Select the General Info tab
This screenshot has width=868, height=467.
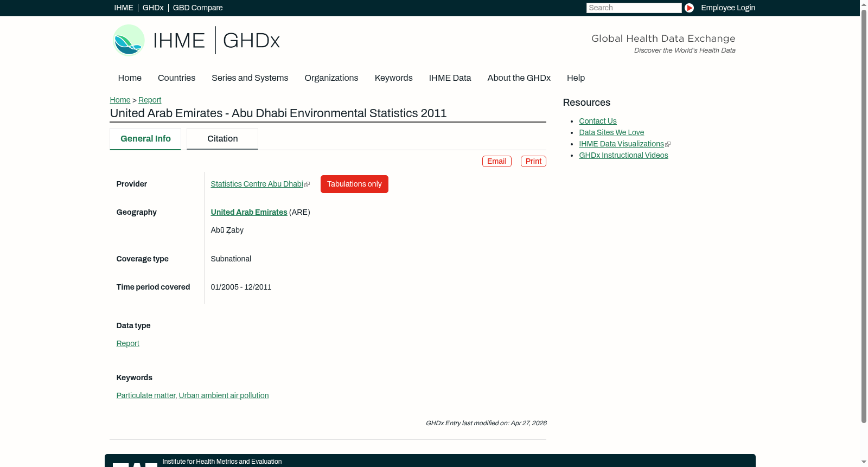[x=145, y=139]
